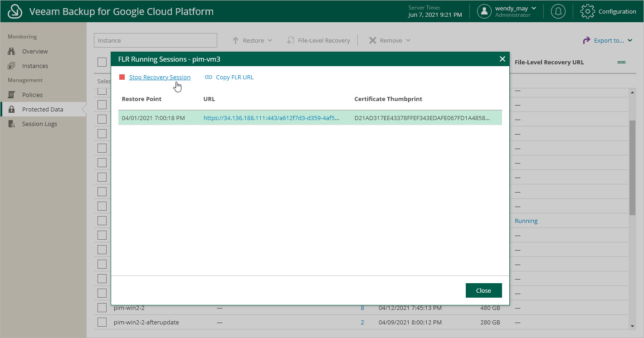
Task: Open Session Logs in the sidebar
Action: 39,124
